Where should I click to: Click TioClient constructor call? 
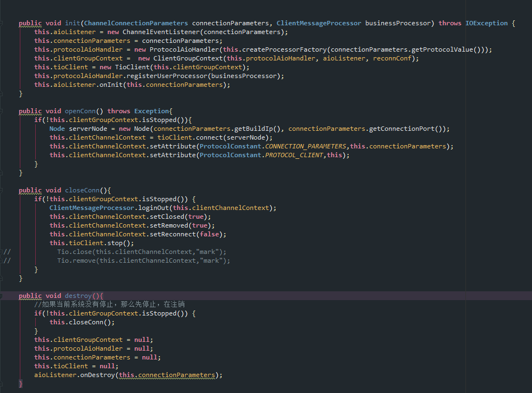pos(133,67)
